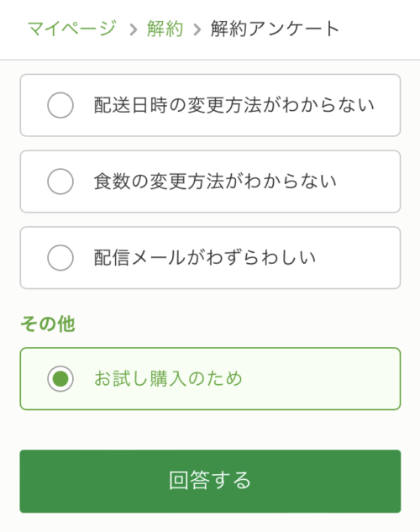This screenshot has width=420, height=532.
Task: Click the green お試し購入のため label text
Action: click(168, 379)
